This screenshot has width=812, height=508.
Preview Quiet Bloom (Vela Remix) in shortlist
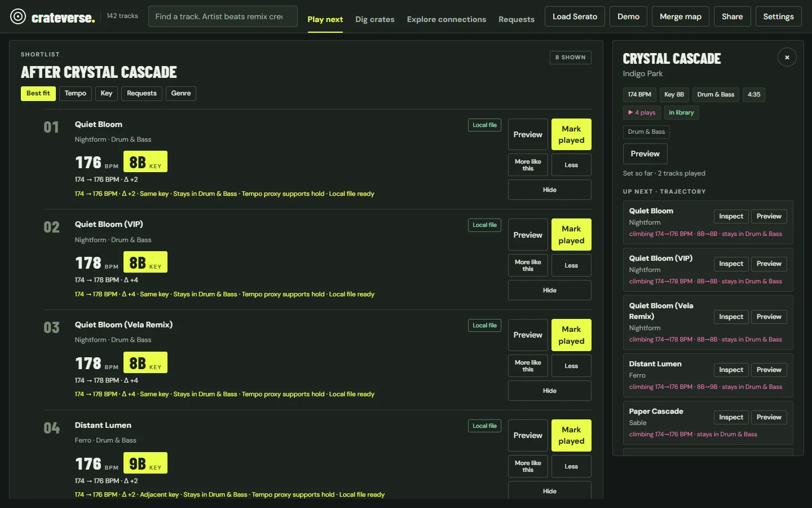[x=528, y=335]
